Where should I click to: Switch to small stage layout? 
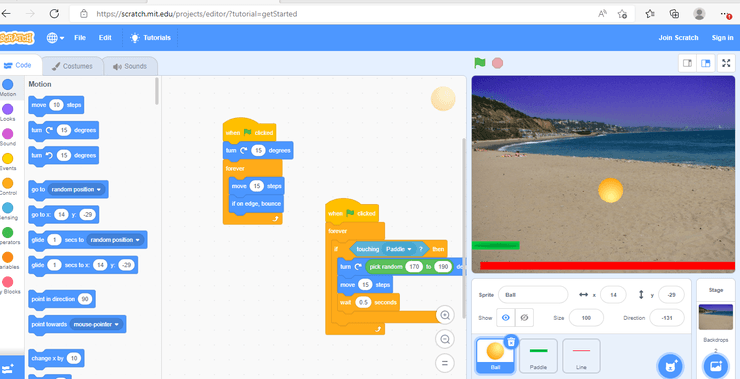pyautogui.click(x=688, y=63)
